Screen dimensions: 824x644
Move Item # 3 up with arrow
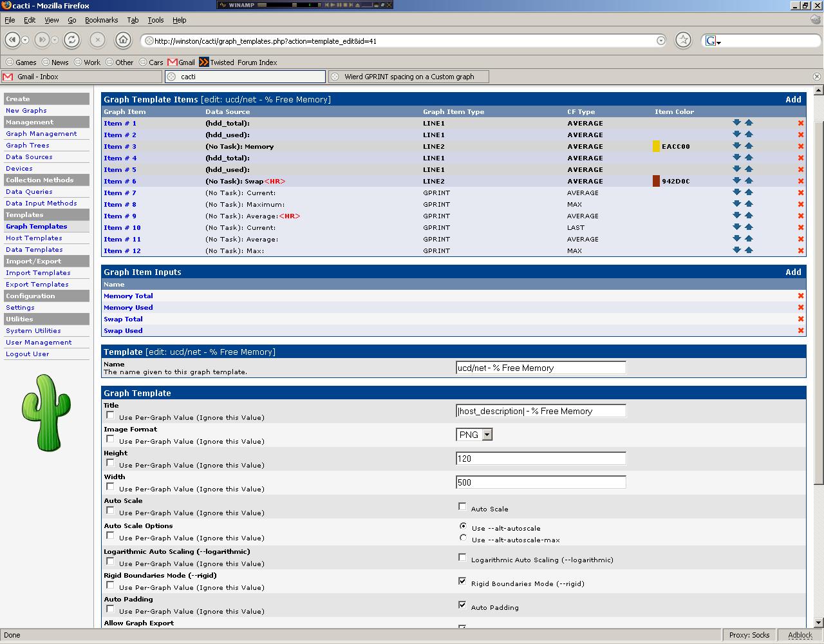click(749, 146)
